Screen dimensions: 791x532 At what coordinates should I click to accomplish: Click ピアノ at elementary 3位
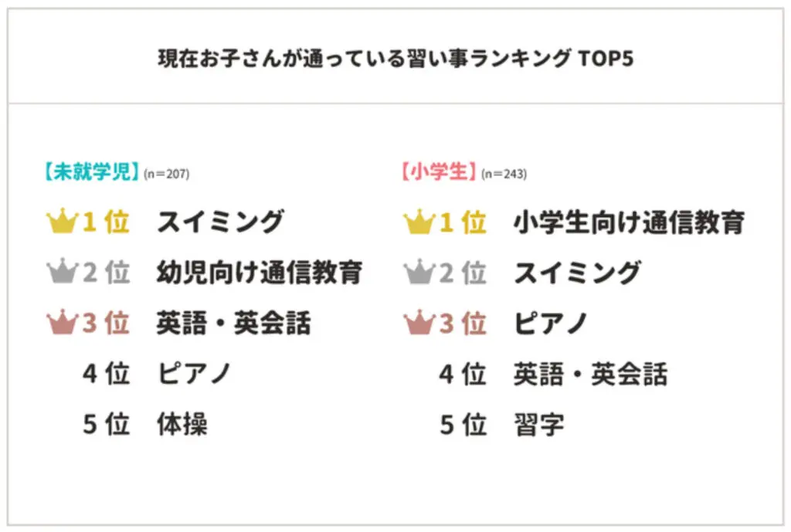[551, 324]
